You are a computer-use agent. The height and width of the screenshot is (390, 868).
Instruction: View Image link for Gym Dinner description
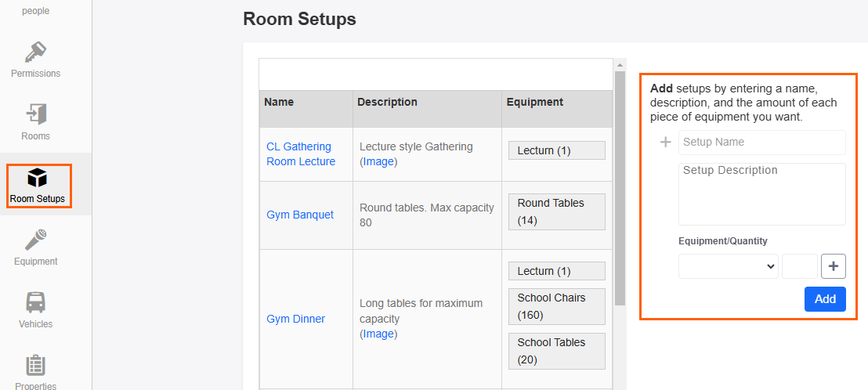pyautogui.click(x=378, y=334)
